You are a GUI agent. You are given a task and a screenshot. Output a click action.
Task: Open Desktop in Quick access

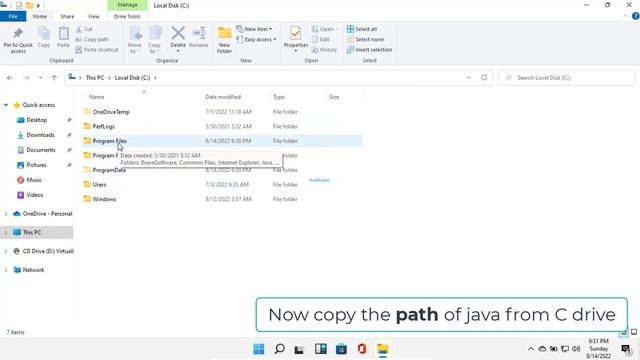pos(36,120)
